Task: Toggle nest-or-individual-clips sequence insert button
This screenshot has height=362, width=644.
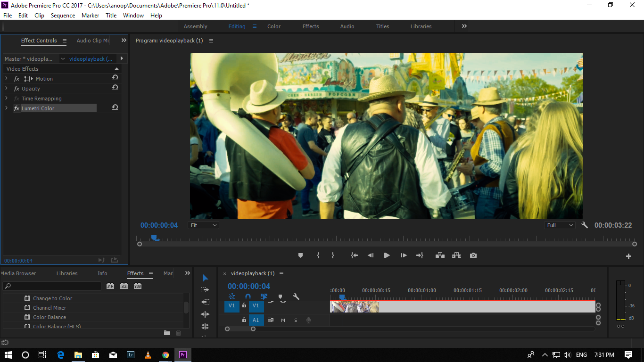Action: pyautogui.click(x=232, y=296)
